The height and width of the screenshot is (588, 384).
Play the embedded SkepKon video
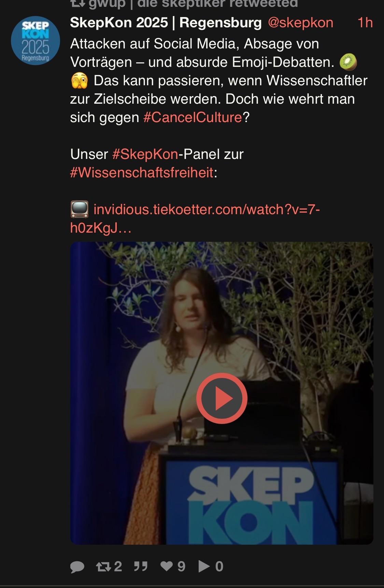click(x=222, y=398)
